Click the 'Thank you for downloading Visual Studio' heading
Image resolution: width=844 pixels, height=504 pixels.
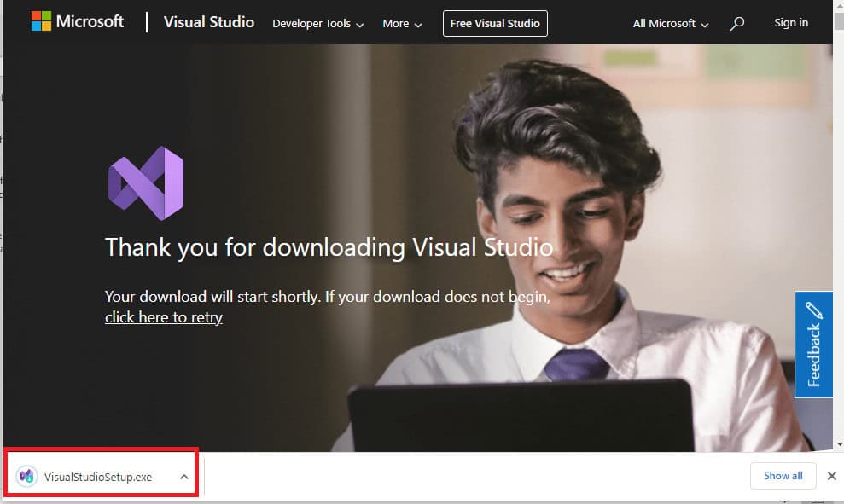[x=329, y=247]
